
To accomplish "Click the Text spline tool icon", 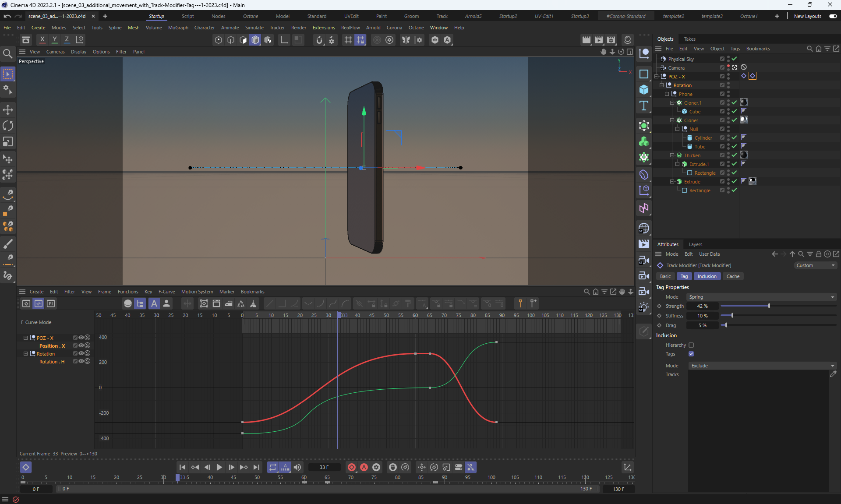I will point(643,106).
